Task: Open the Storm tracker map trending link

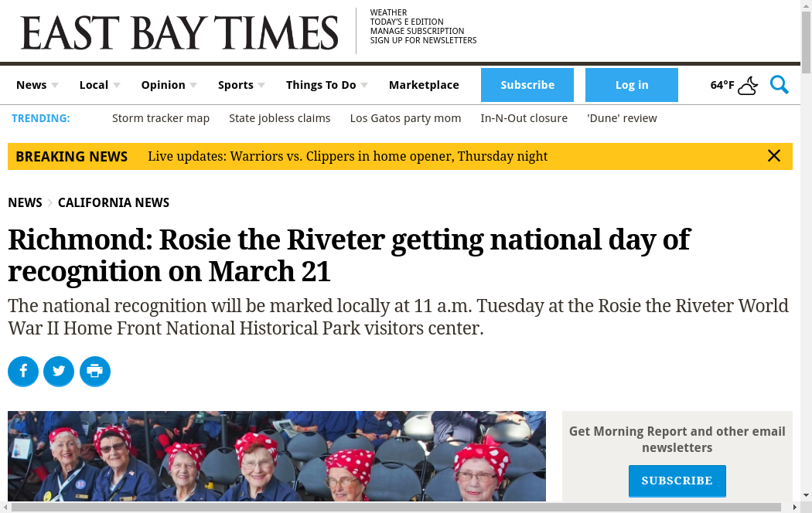Action: pyautogui.click(x=161, y=118)
